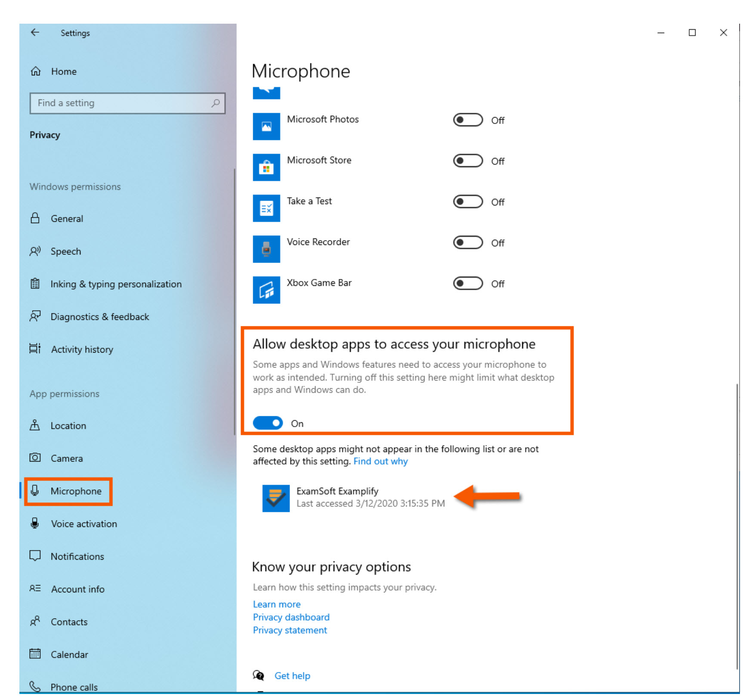This screenshot has height=700, width=749.
Task: Click the General lock icon
Action: click(35, 218)
